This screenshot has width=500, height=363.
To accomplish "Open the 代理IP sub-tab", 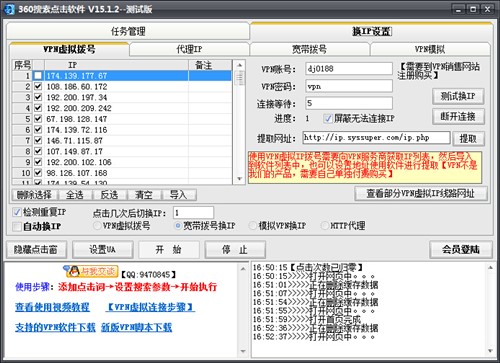I will click(x=189, y=49).
